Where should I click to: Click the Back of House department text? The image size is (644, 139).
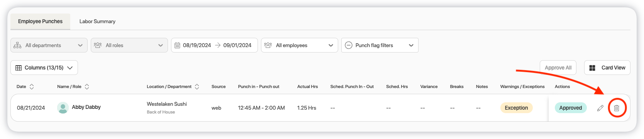click(x=161, y=112)
